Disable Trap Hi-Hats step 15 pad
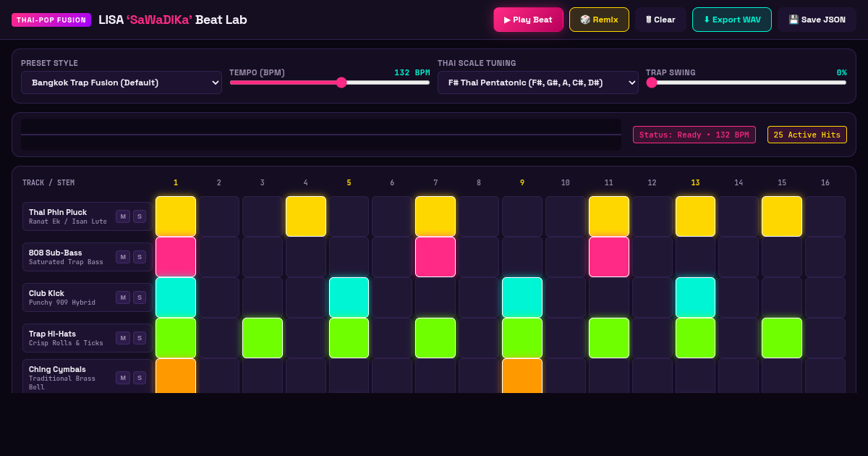This screenshot has height=456, width=868. coord(782,338)
